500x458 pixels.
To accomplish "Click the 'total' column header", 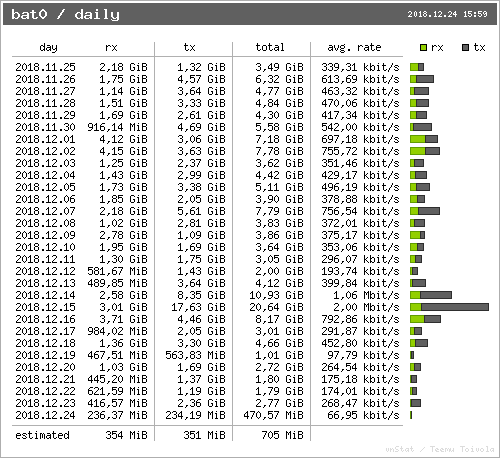I will point(270,47).
